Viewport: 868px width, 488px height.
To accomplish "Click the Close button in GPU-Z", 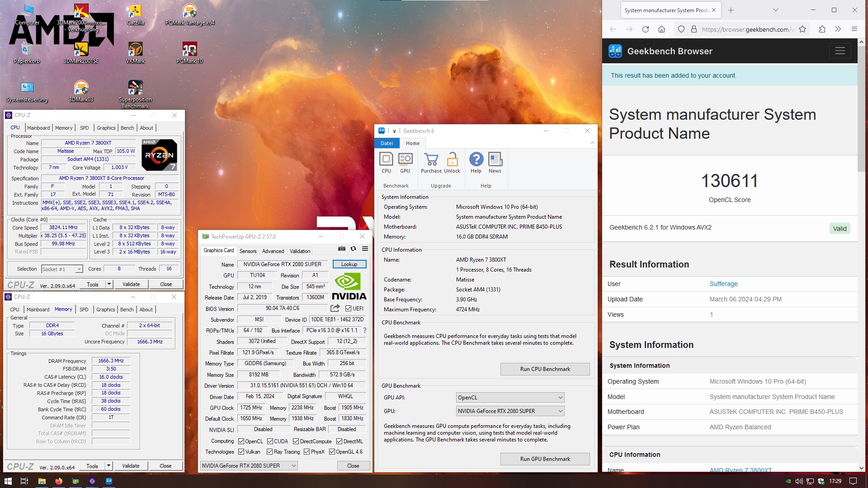I will click(x=353, y=466).
